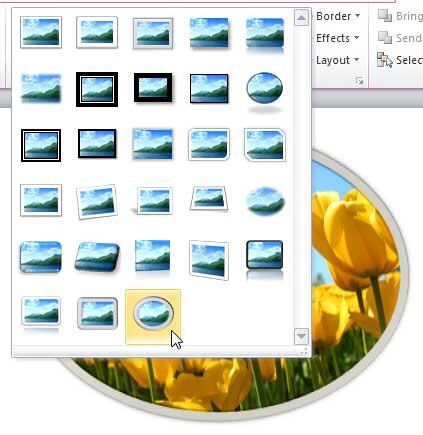Viewport: 423px width, 435px height.
Task: Select the Bevel Rectangle picture style
Action: point(41,257)
